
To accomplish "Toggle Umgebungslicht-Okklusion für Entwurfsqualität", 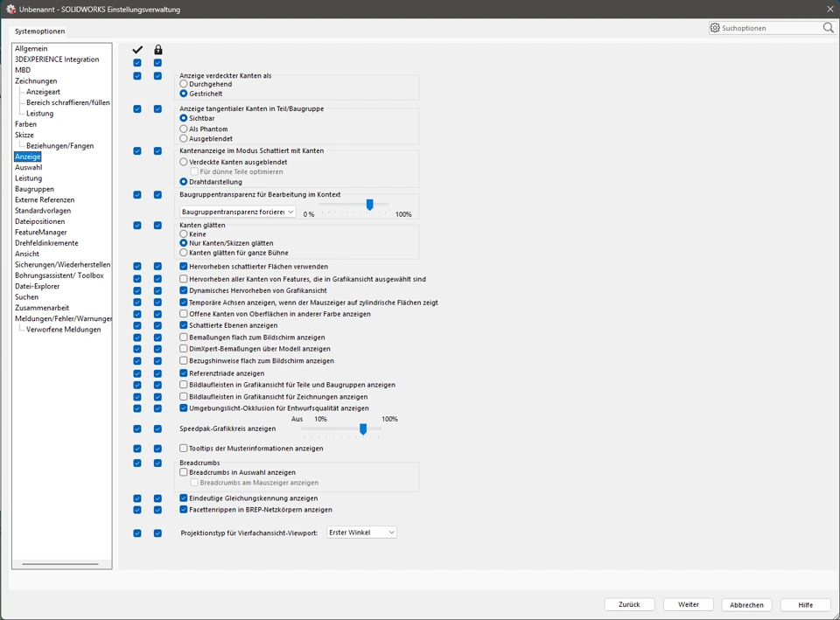I will [184, 408].
